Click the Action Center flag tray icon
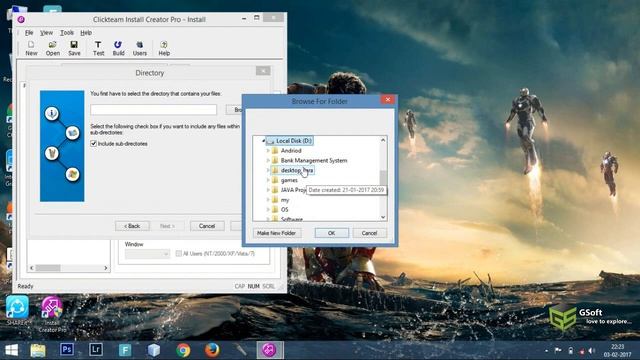This screenshot has height=360, width=640. 558,350
